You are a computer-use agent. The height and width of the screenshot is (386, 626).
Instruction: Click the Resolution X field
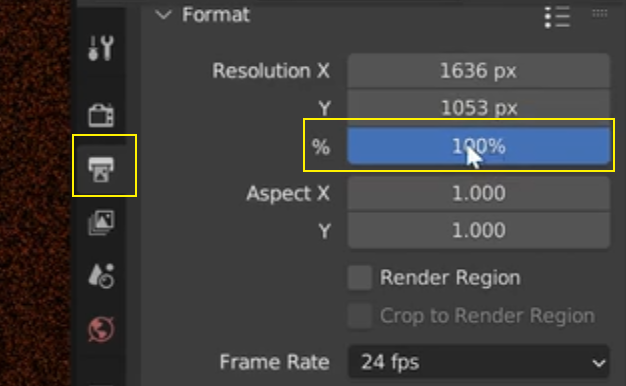tap(479, 71)
